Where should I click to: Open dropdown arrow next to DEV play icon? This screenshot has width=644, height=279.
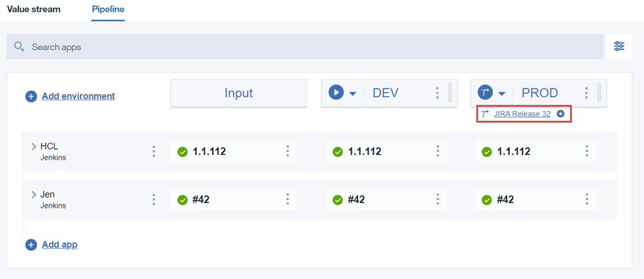coord(353,94)
